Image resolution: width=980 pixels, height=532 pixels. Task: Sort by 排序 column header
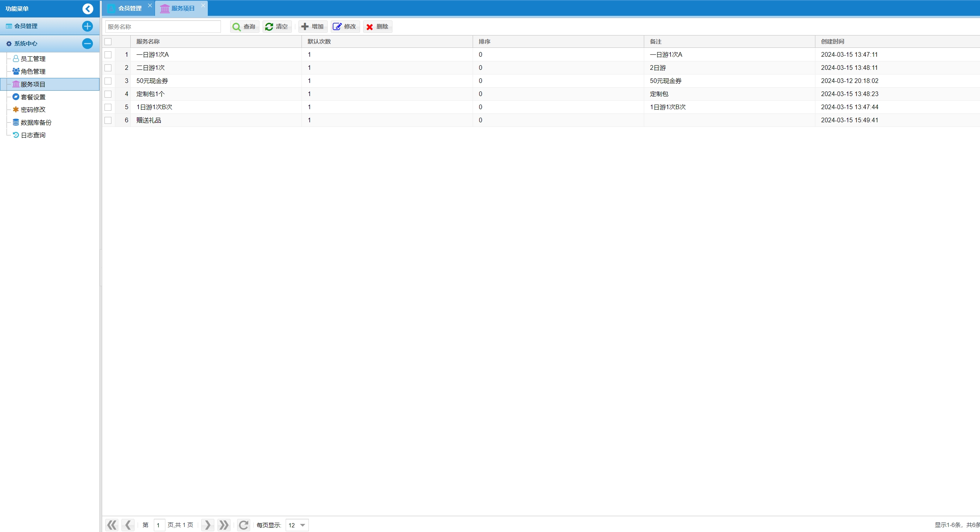558,42
